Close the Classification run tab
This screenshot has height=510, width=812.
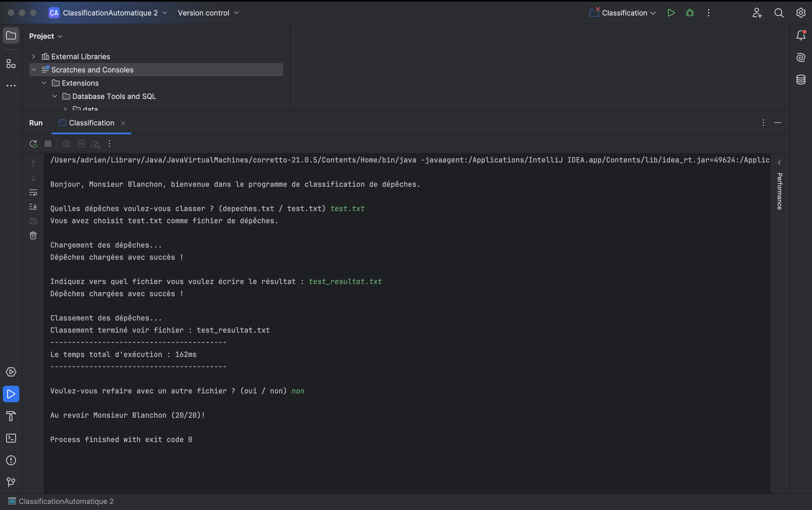tap(123, 123)
